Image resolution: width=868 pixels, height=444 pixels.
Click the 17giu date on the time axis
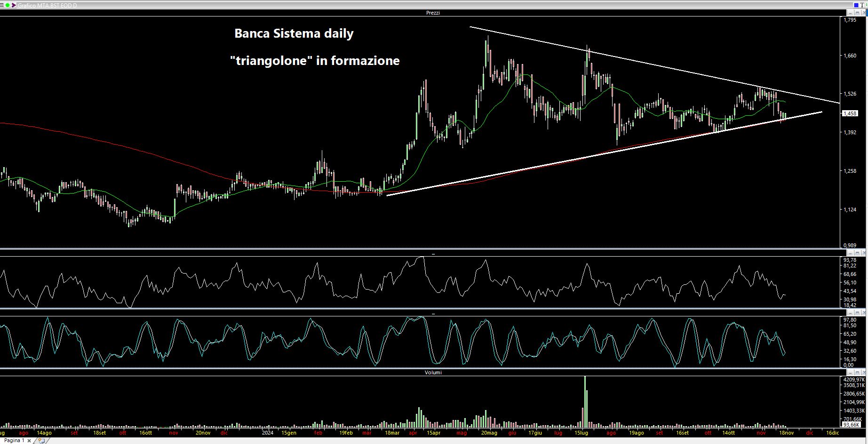click(x=535, y=433)
